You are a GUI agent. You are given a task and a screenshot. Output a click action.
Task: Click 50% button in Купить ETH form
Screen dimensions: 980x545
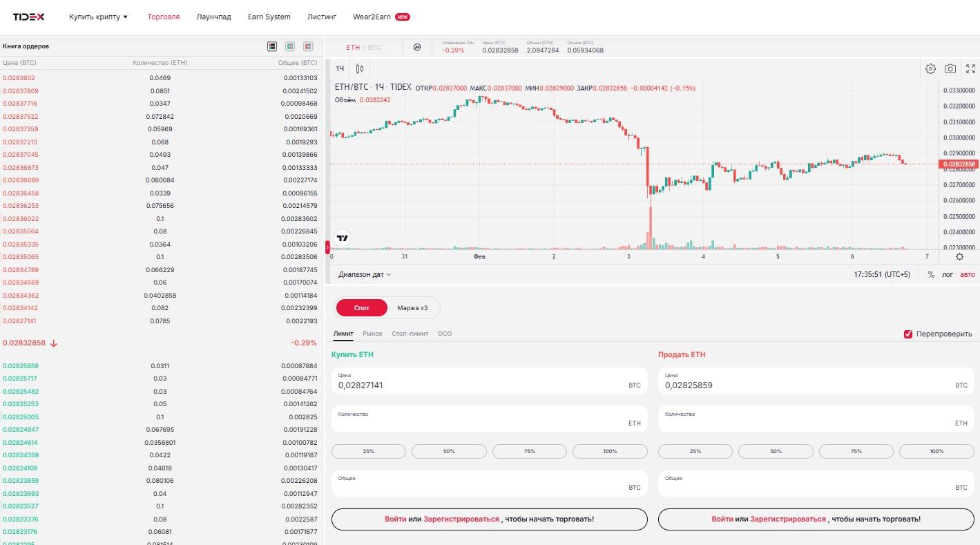click(449, 451)
